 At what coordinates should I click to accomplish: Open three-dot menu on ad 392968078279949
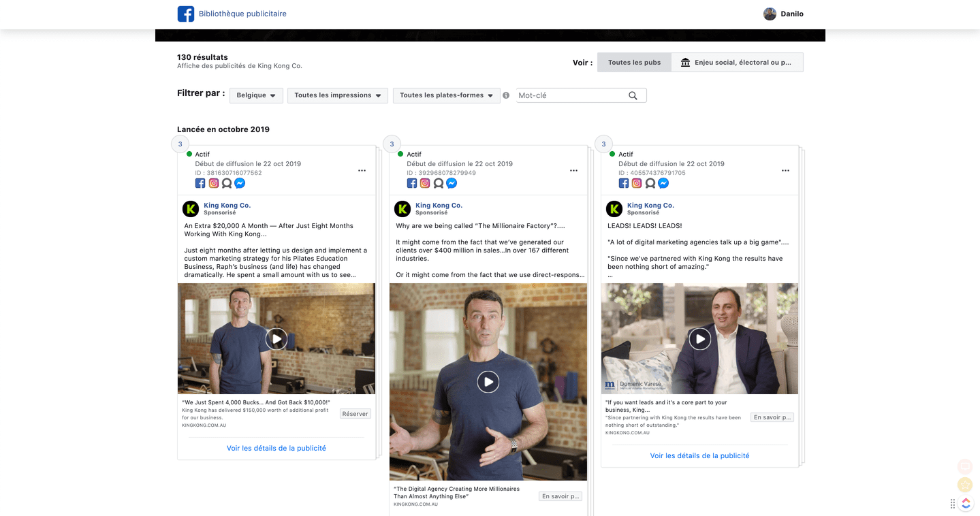(574, 171)
